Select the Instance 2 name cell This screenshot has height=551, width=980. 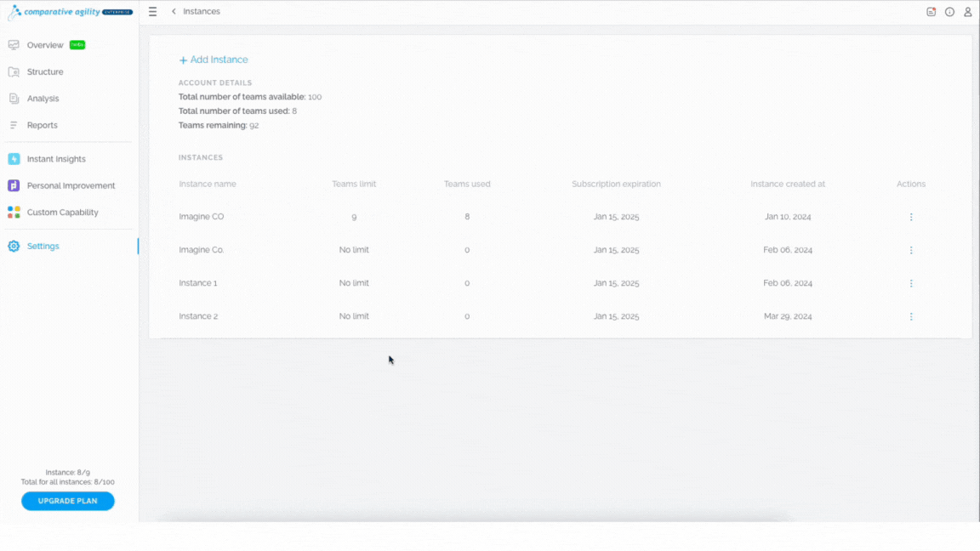[x=198, y=316]
